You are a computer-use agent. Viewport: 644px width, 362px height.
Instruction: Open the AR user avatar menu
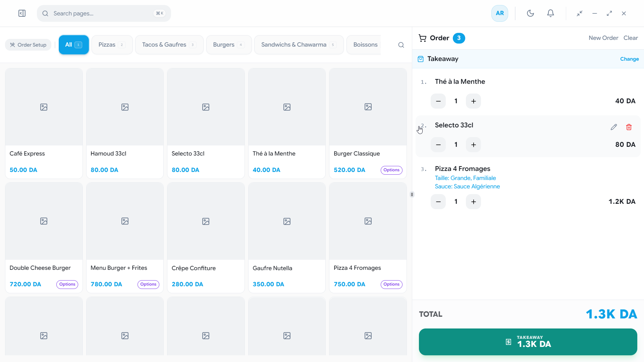tap(500, 13)
